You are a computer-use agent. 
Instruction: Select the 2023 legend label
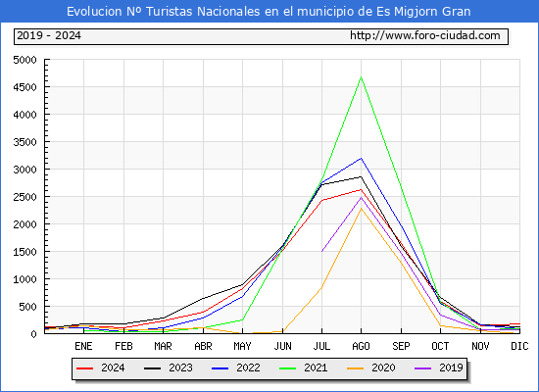[180, 367]
